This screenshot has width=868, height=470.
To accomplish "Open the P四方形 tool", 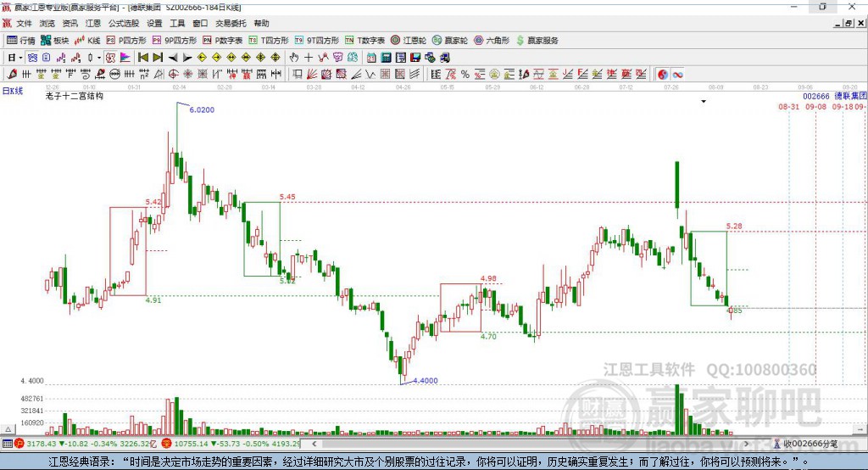I will tap(126, 41).
